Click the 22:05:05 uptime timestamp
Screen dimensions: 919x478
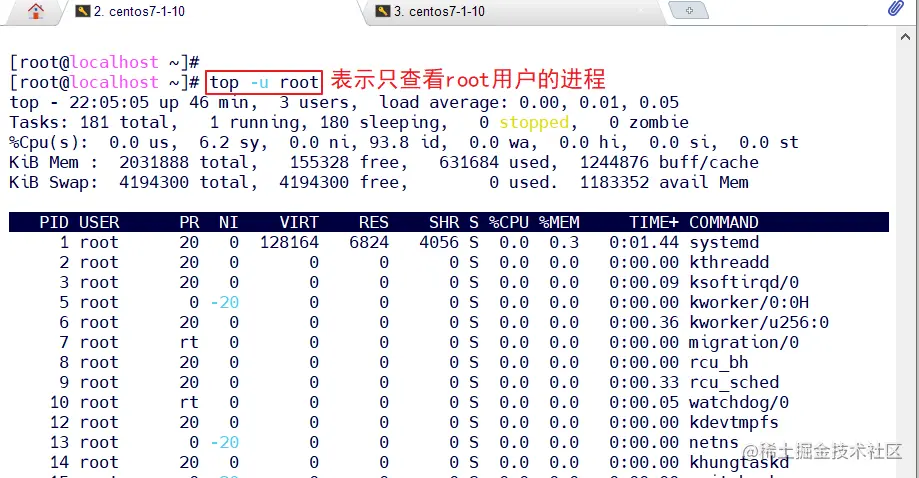point(109,103)
